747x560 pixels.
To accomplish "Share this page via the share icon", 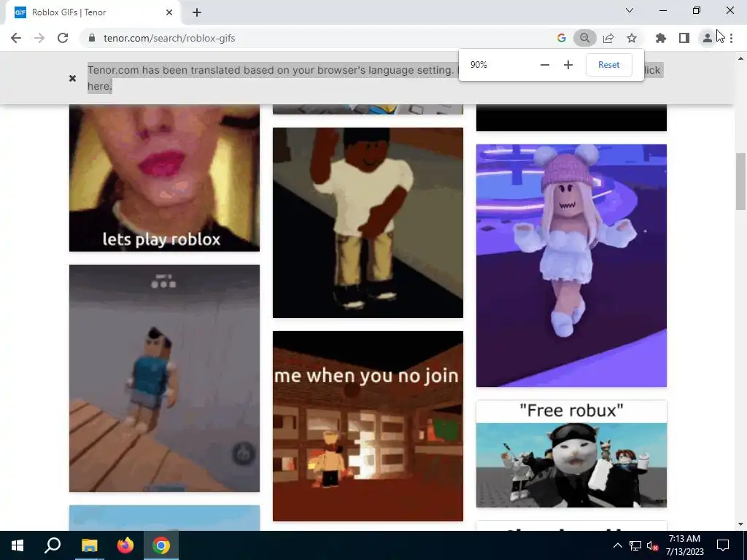I will 608,38.
